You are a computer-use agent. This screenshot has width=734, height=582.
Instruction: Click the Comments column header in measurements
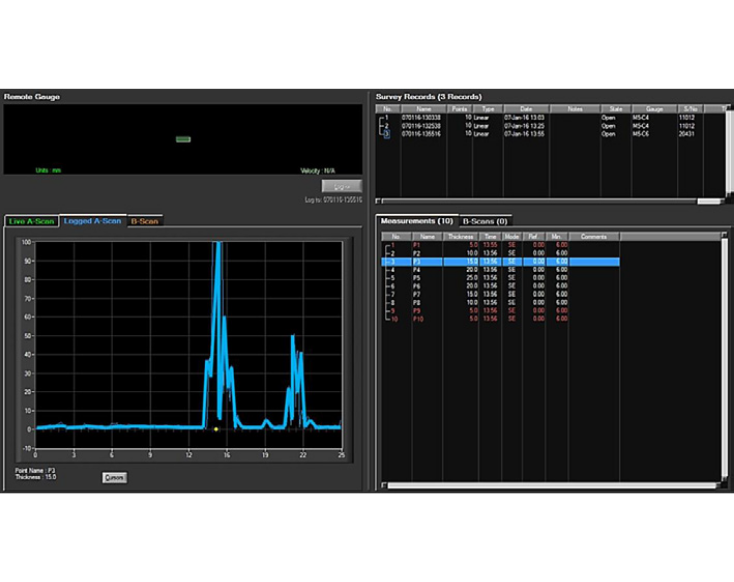(594, 237)
